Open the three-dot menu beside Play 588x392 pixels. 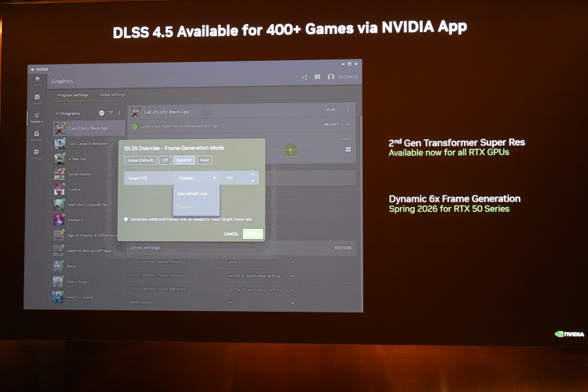point(348,110)
